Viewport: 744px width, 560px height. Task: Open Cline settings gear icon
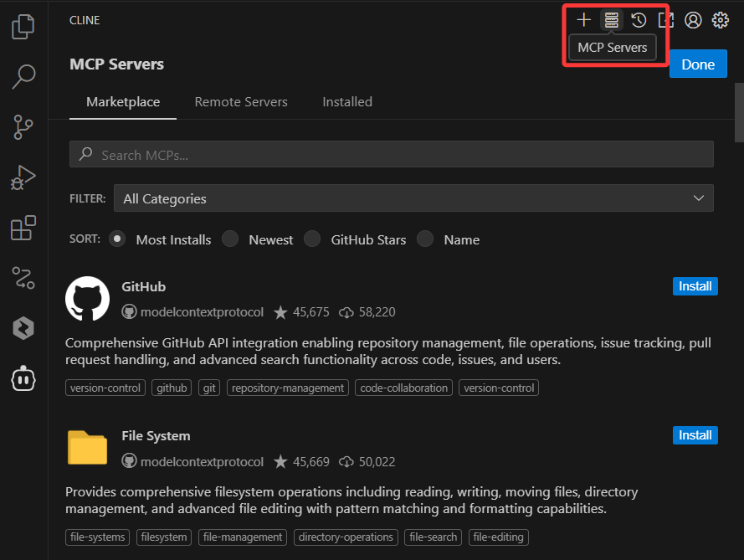pos(721,20)
